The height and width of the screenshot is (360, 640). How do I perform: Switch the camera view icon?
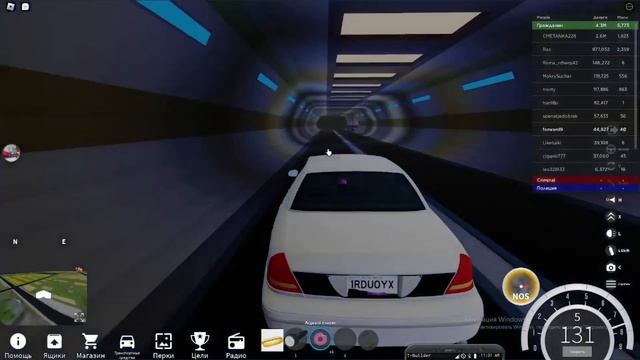(611, 267)
